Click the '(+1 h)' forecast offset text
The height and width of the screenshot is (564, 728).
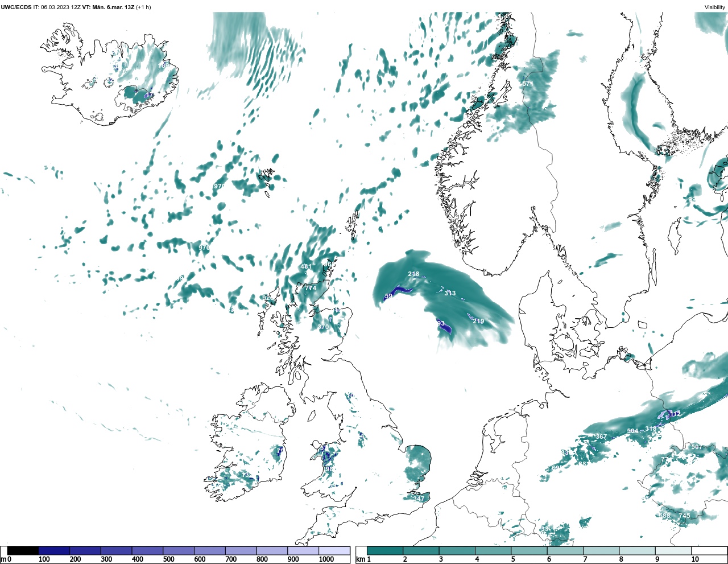tap(143, 7)
